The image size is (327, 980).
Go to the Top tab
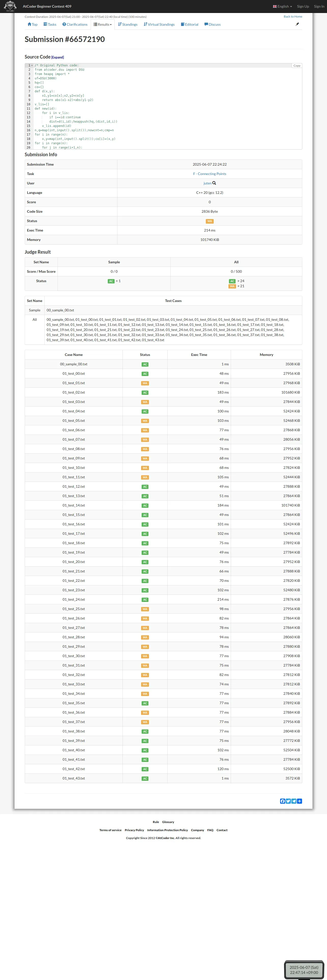[32, 24]
